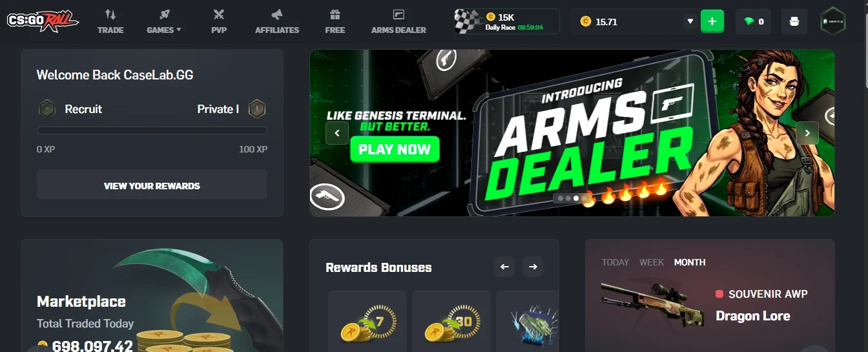
Task: Click the green plus deposit button
Action: [x=712, y=21]
